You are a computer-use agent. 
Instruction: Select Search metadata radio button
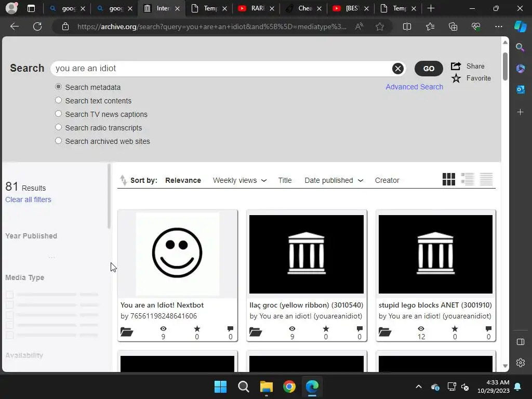58,87
